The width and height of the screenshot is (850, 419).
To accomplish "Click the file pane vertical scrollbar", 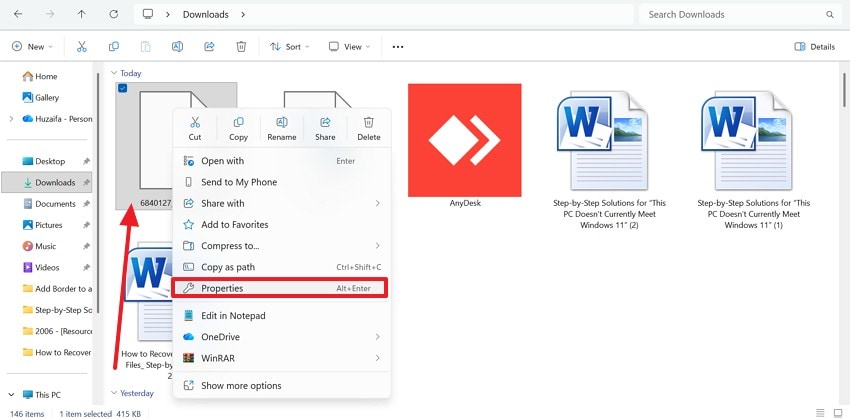I will click(844, 90).
